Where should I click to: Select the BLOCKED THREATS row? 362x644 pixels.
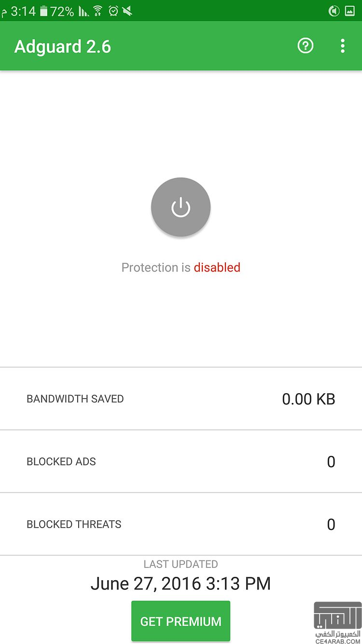(181, 524)
